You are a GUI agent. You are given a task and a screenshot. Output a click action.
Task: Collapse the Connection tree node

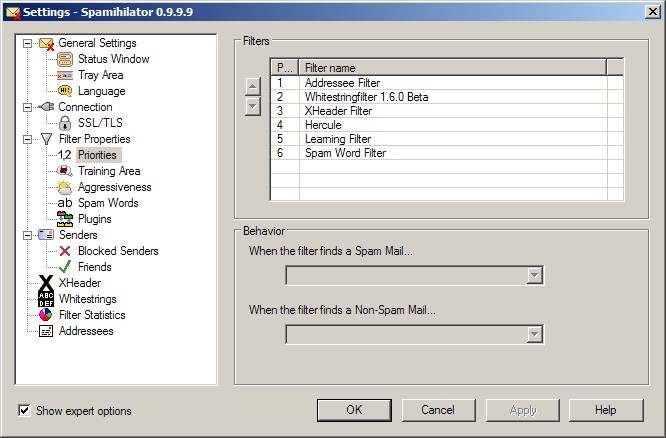27,107
